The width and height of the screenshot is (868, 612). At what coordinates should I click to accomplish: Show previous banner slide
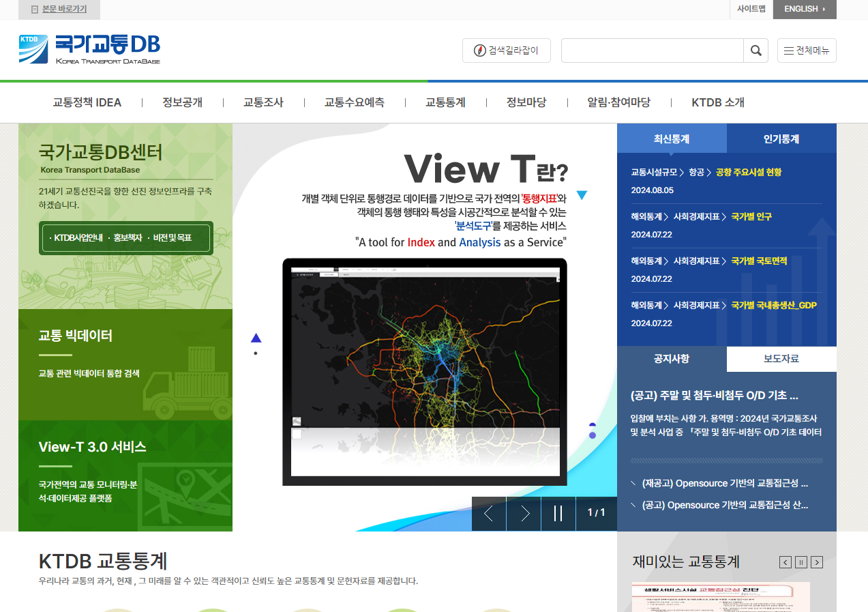coord(489,514)
